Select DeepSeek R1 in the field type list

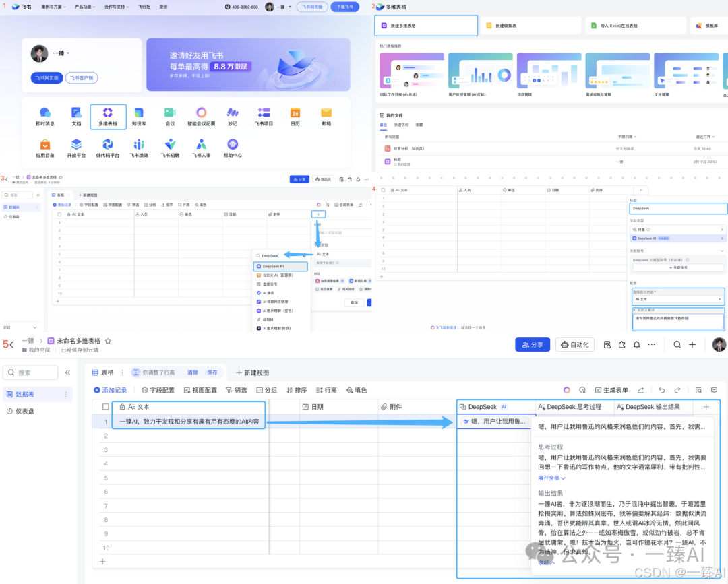280,266
